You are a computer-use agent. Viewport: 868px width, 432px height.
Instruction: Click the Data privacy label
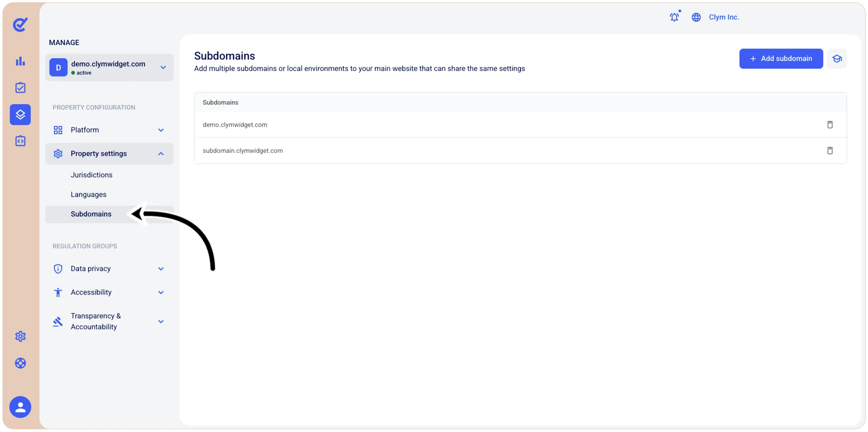pyautogui.click(x=91, y=269)
